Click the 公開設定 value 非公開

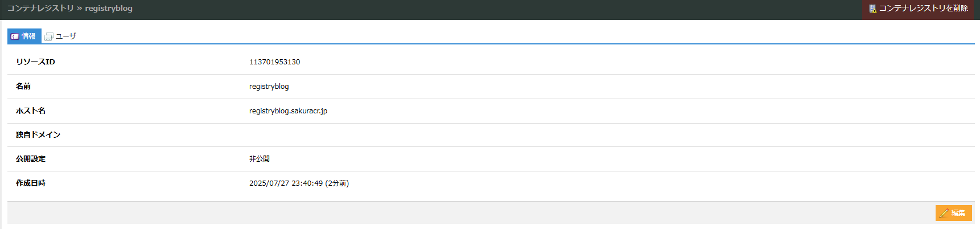pos(260,159)
